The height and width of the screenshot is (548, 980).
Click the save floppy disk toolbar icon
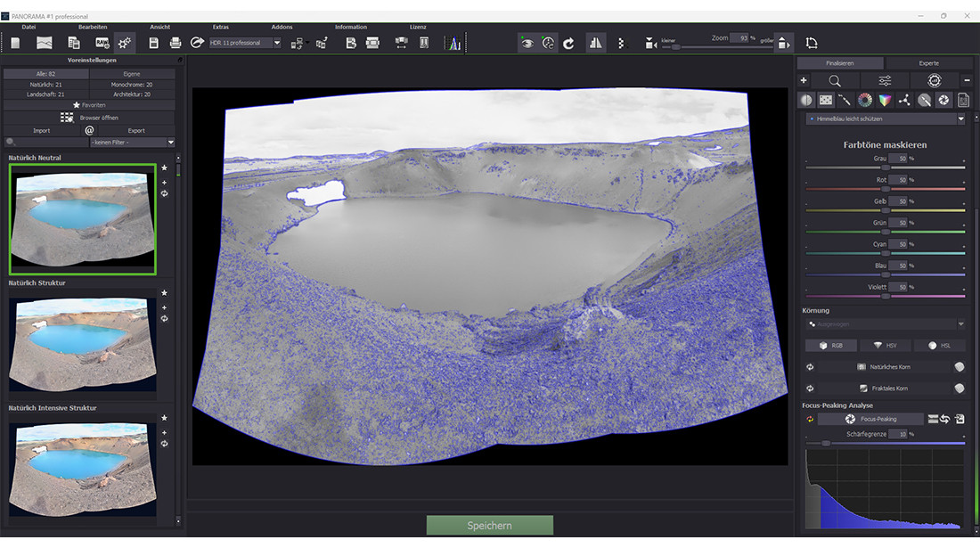(x=154, y=43)
